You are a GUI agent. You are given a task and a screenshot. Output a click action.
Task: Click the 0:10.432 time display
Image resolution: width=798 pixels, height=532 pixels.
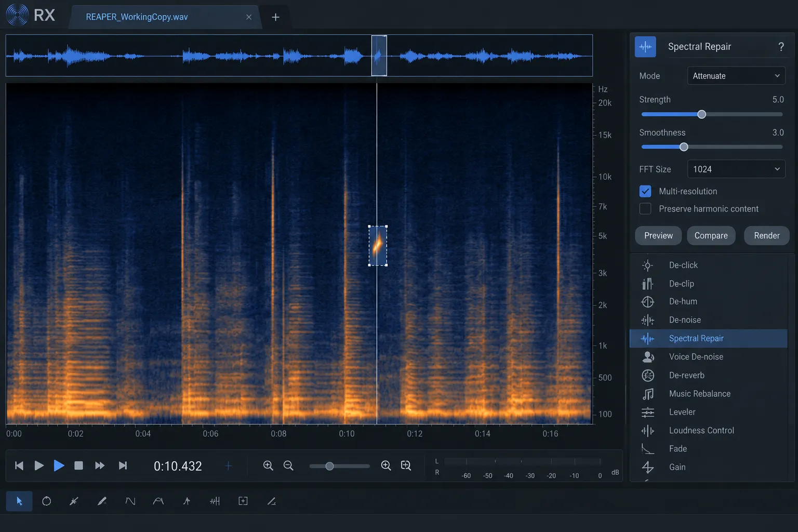click(178, 466)
